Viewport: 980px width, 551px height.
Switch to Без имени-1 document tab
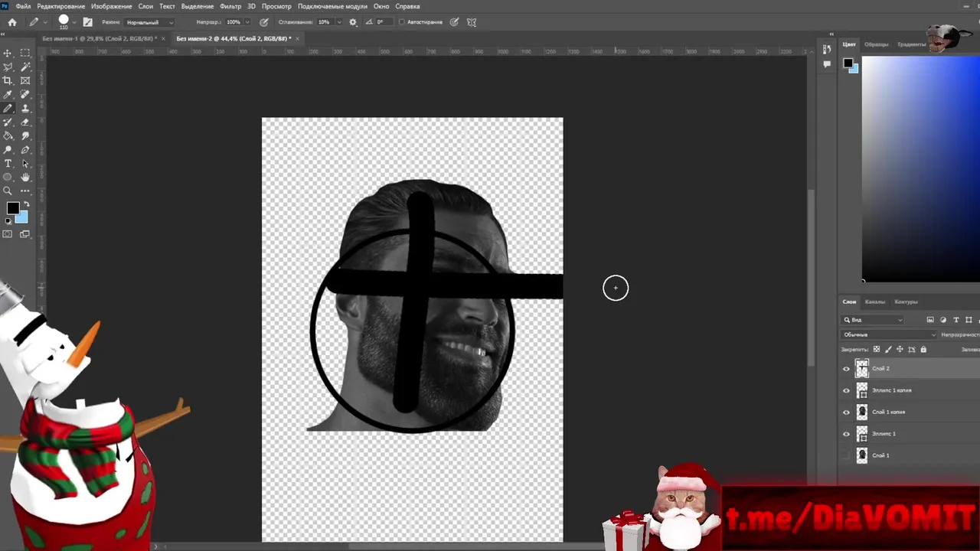pyautogui.click(x=100, y=38)
